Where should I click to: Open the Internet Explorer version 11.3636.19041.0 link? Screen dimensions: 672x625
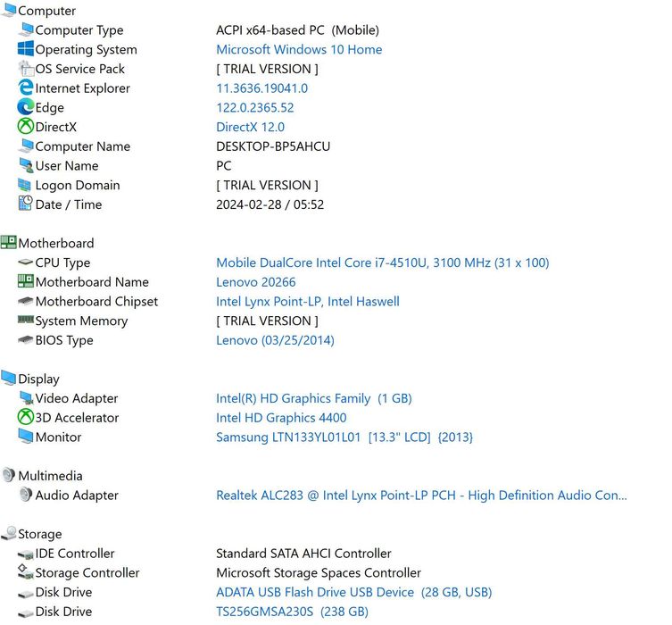tap(261, 88)
